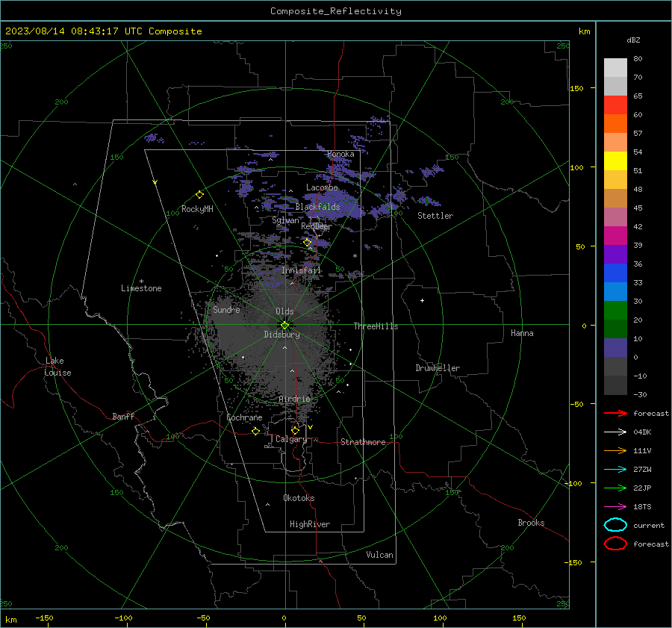This screenshot has height=628, width=672.
Task: Click the 18TS legend label
Action: click(x=642, y=507)
